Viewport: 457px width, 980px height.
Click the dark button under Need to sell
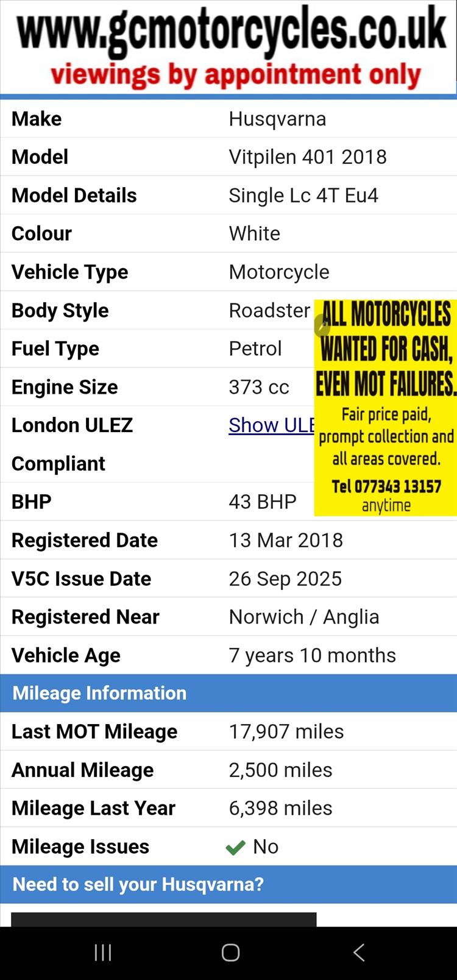(163, 919)
